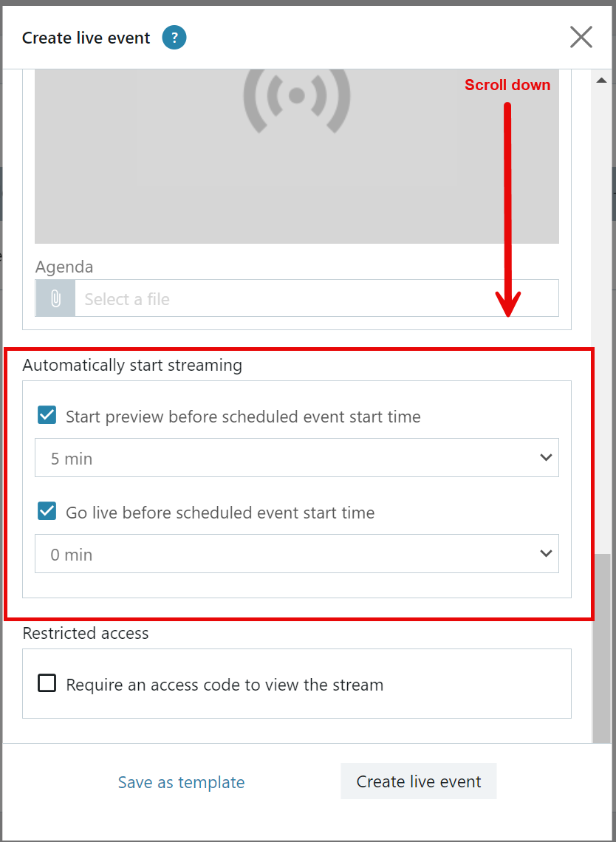This screenshot has width=616, height=842.
Task: Open the help question mark icon
Action: (x=174, y=38)
